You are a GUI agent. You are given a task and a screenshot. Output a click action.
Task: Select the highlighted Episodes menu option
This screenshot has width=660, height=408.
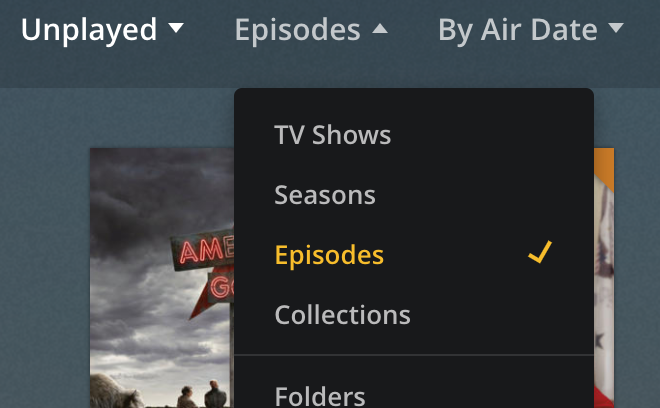coord(414,255)
